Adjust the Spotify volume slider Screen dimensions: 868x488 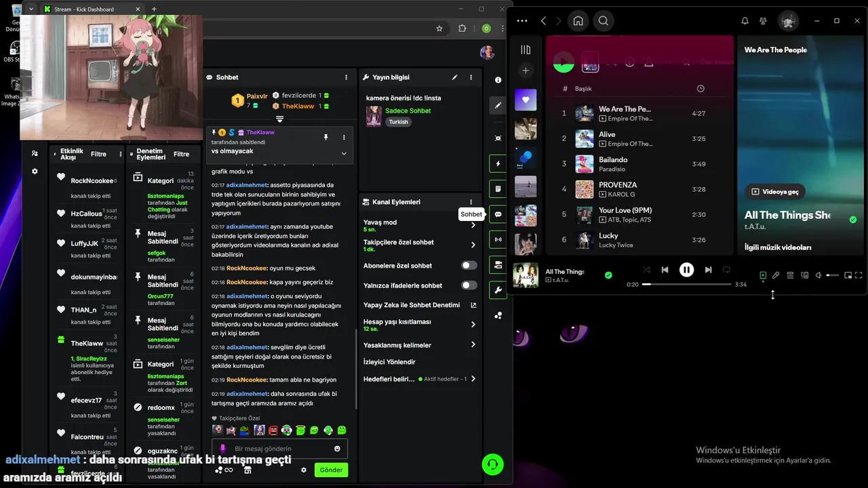coord(832,275)
